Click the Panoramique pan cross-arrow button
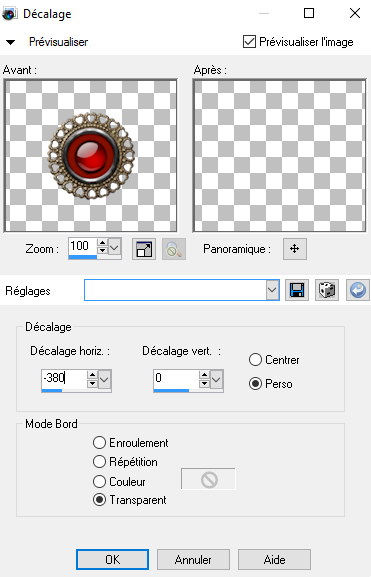Screen dimensions: 371x577 click(294, 249)
